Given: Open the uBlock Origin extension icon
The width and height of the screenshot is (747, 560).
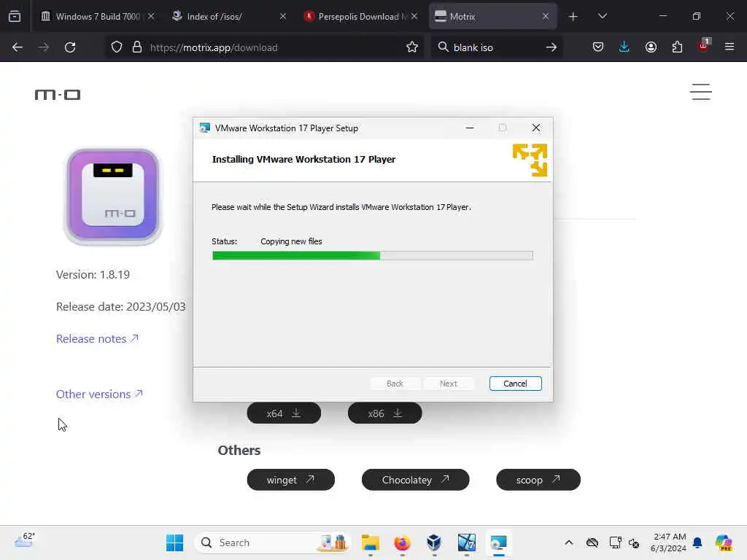Looking at the screenshot, I should pos(704,46).
